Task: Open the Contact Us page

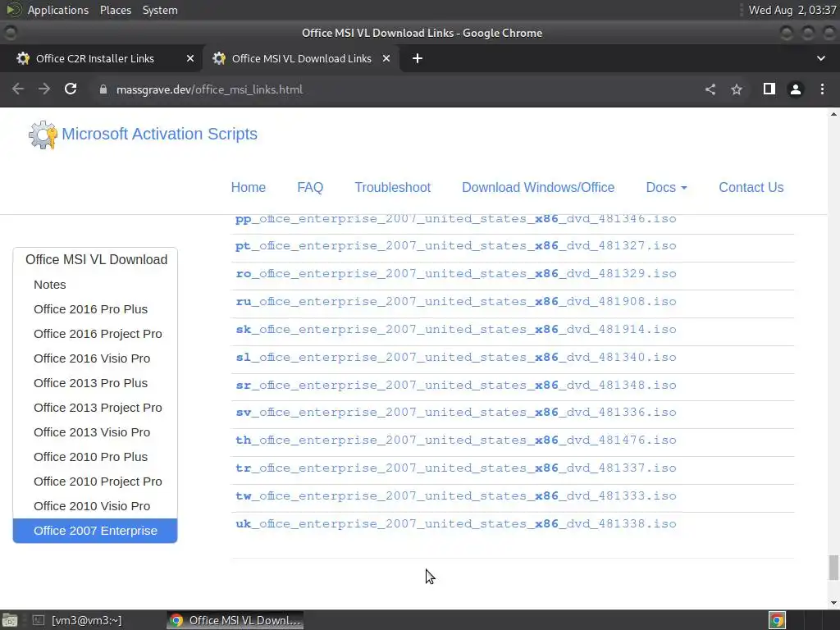Action: point(751,188)
